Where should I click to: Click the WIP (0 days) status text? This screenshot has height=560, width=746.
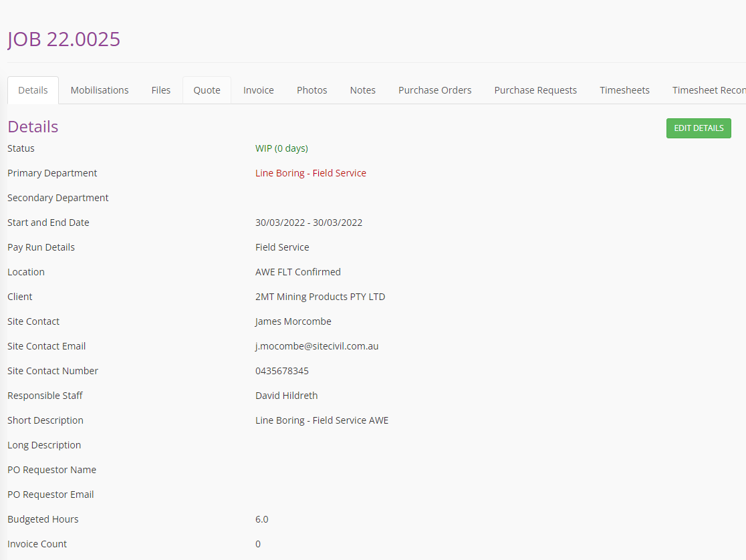click(x=281, y=148)
